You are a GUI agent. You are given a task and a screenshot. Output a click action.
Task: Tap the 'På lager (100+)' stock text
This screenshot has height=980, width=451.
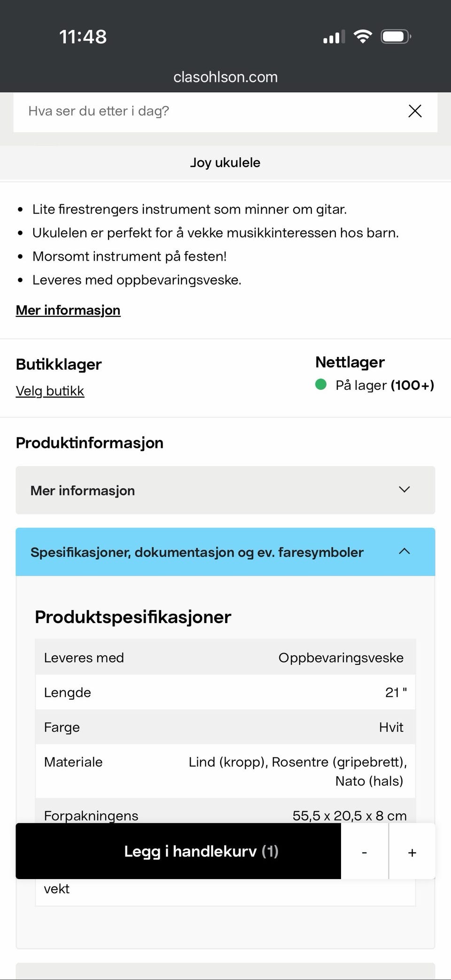(x=384, y=385)
